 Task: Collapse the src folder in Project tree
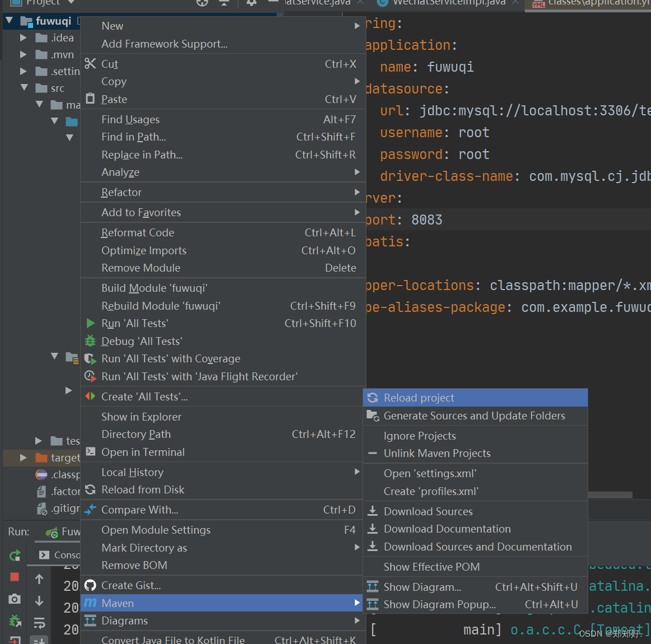[x=24, y=87]
